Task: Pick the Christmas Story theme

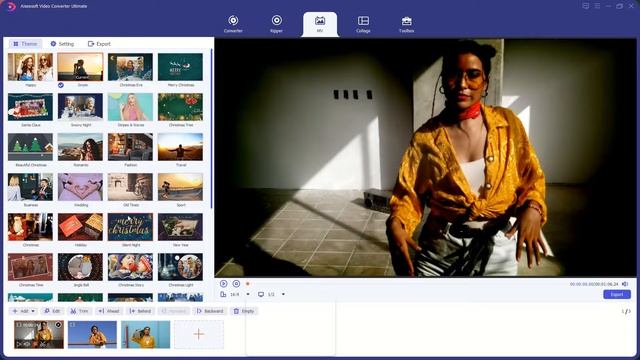Action: pyautogui.click(x=131, y=267)
